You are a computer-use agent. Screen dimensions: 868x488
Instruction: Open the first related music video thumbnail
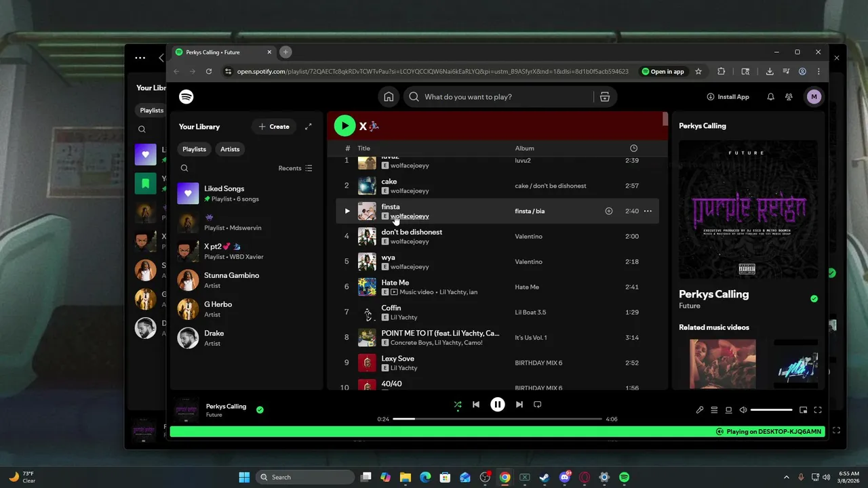click(x=722, y=364)
